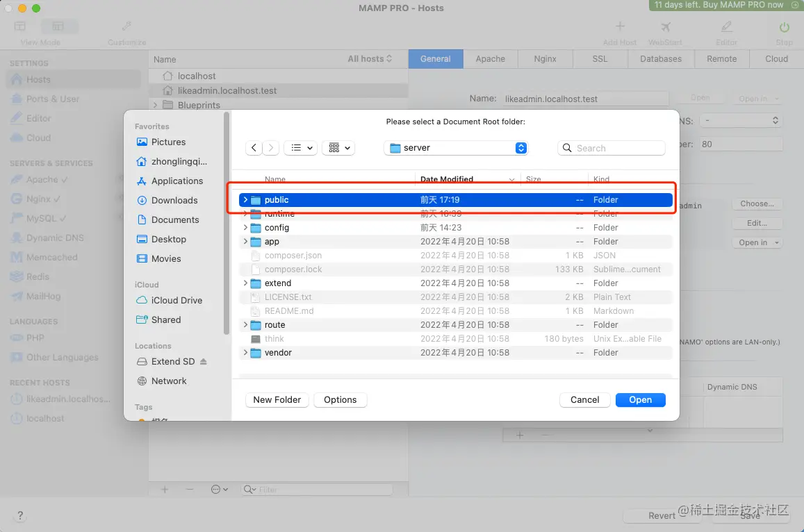Switch to Apache tab in MAMP

tap(490, 59)
